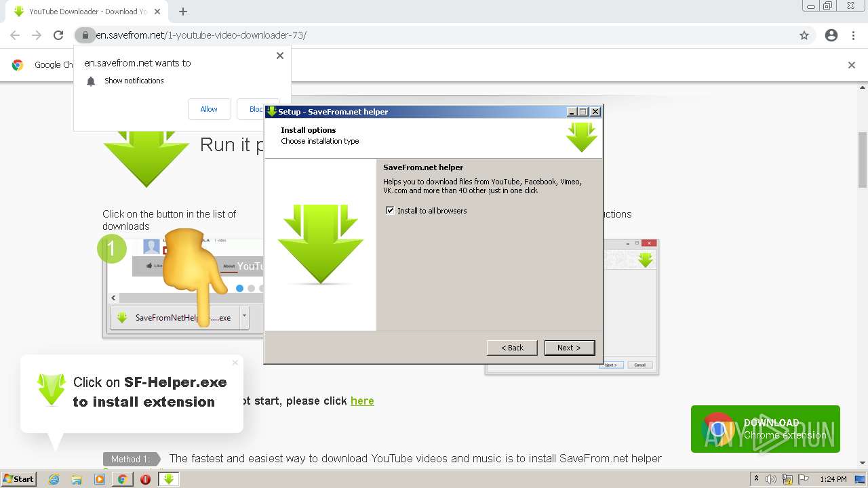Viewport: 868px width, 488px height.
Task: Reload the current page
Action: (58, 35)
